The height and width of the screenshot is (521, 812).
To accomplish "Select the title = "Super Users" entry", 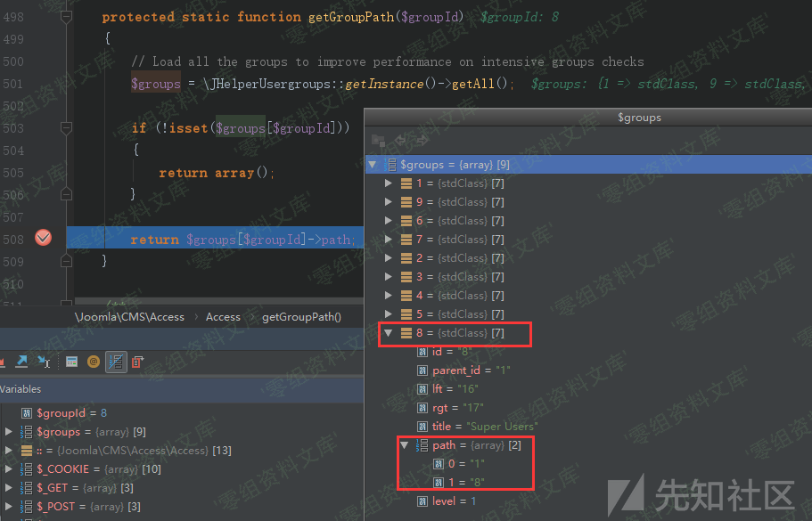I will [484, 427].
